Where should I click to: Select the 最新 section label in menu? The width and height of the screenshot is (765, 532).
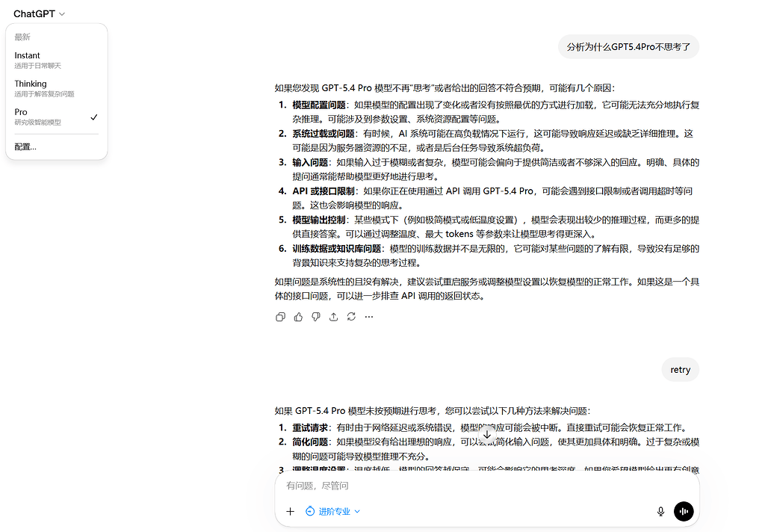pos(22,37)
